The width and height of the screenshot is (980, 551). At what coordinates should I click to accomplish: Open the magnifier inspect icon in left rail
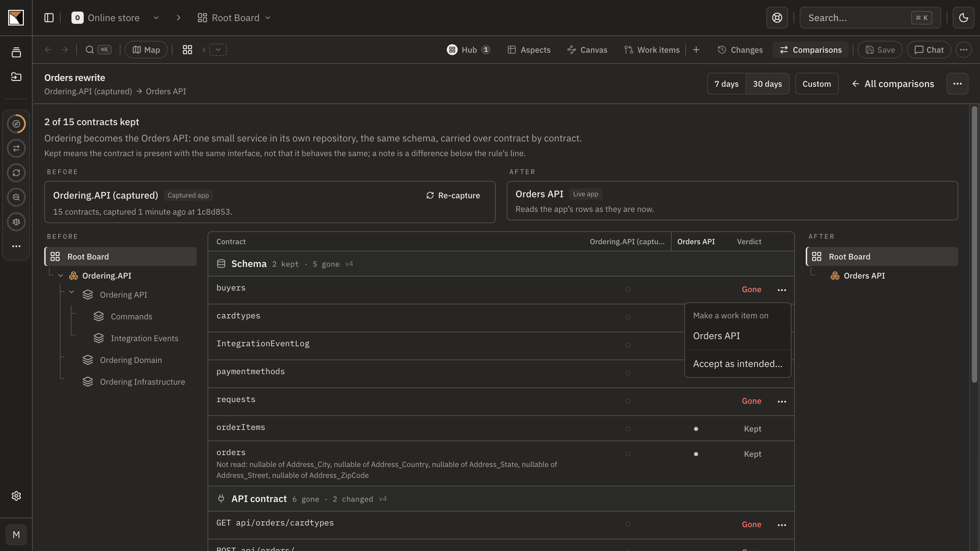tap(16, 197)
